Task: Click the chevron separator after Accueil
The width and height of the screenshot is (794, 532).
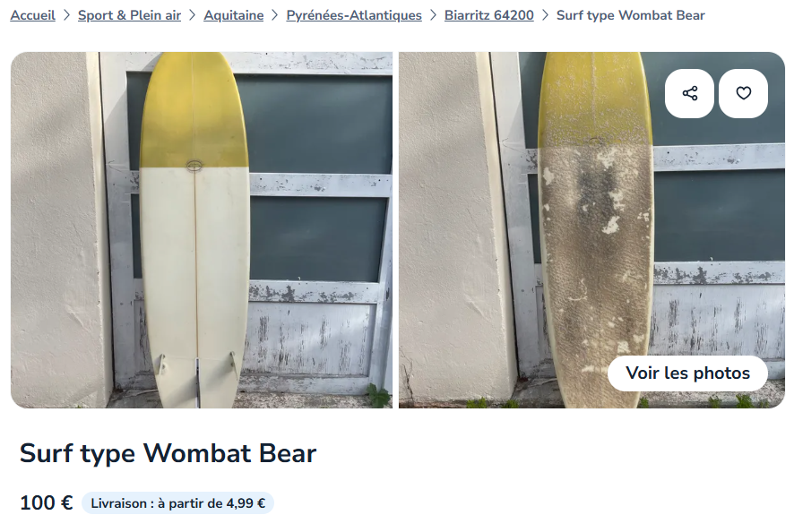Action: pos(66,15)
